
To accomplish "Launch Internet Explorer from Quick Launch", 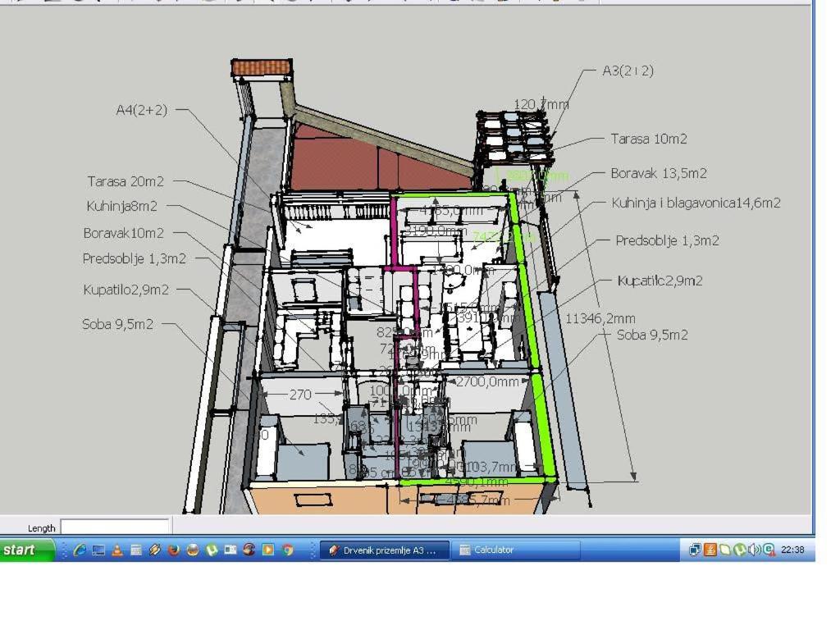I will [x=80, y=550].
